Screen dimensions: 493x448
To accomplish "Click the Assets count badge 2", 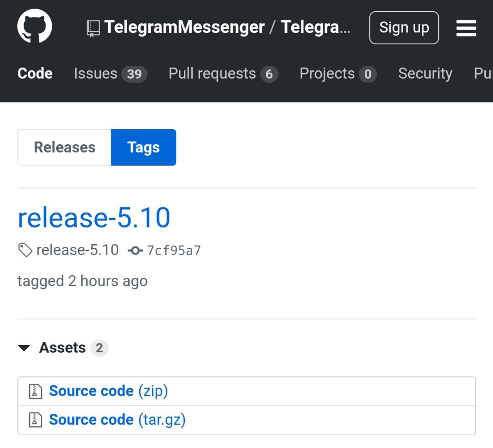I will [x=99, y=348].
